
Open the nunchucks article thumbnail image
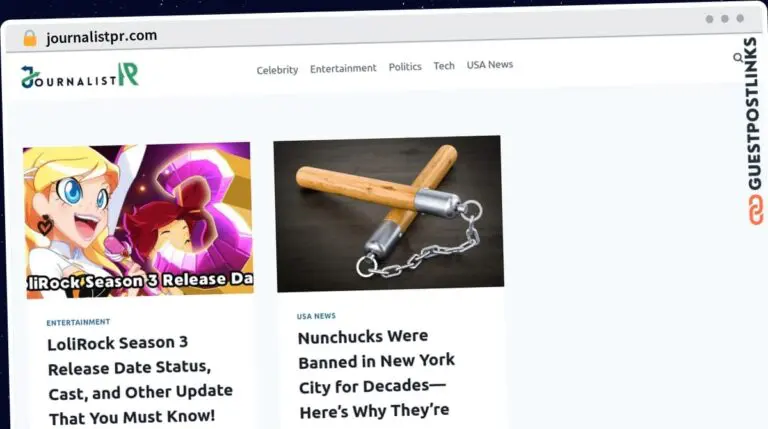point(388,214)
